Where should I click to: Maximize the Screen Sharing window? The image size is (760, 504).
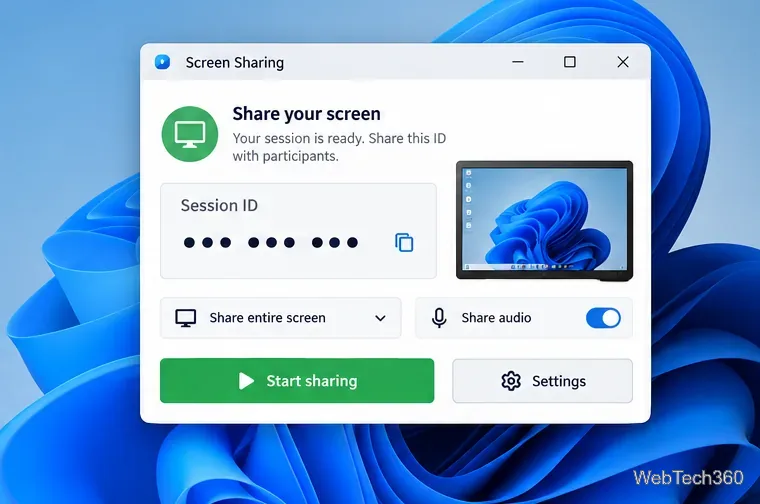click(570, 62)
